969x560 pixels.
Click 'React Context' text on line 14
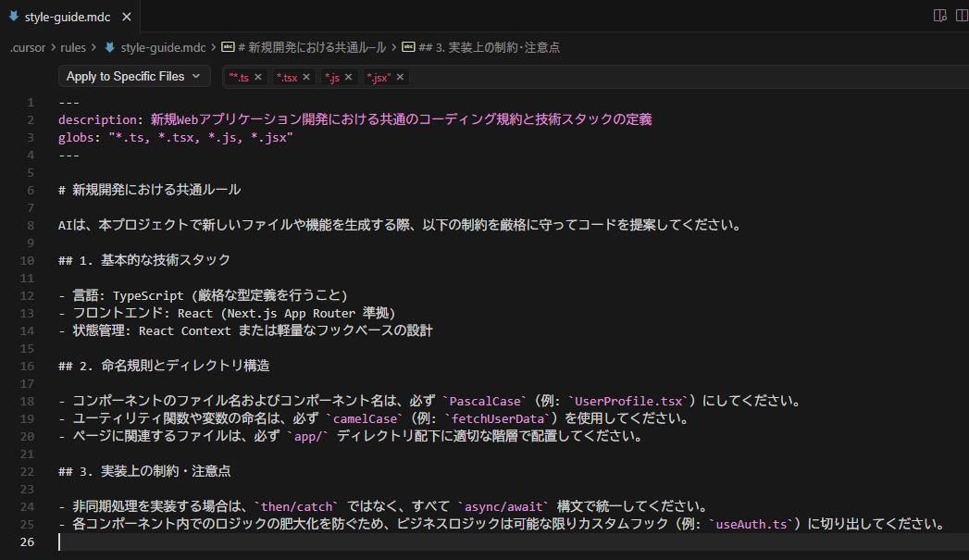tap(185, 330)
